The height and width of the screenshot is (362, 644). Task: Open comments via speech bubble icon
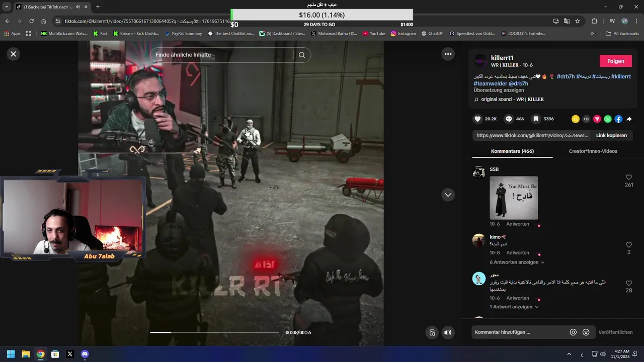click(x=509, y=119)
